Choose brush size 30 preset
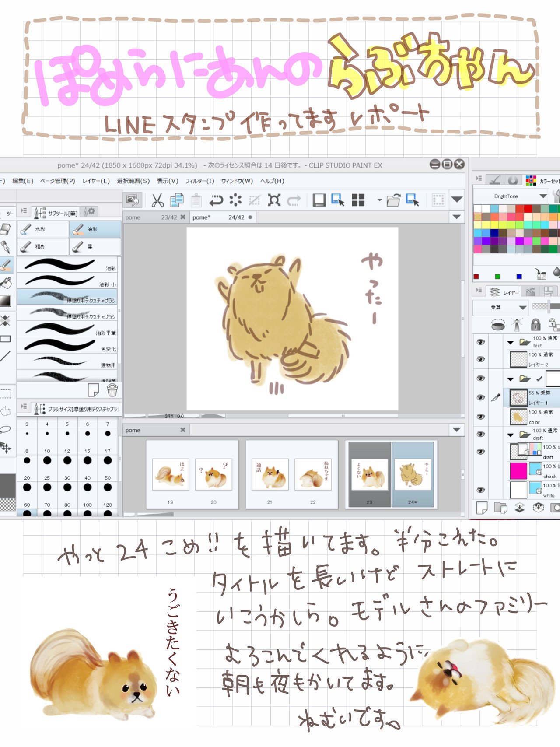Image resolution: width=560 pixels, height=747 pixels. 67,484
